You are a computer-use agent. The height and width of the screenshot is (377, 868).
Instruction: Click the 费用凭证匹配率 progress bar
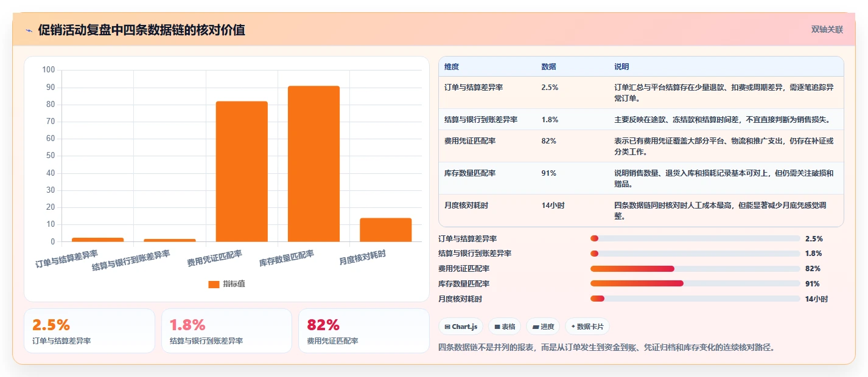click(695, 269)
